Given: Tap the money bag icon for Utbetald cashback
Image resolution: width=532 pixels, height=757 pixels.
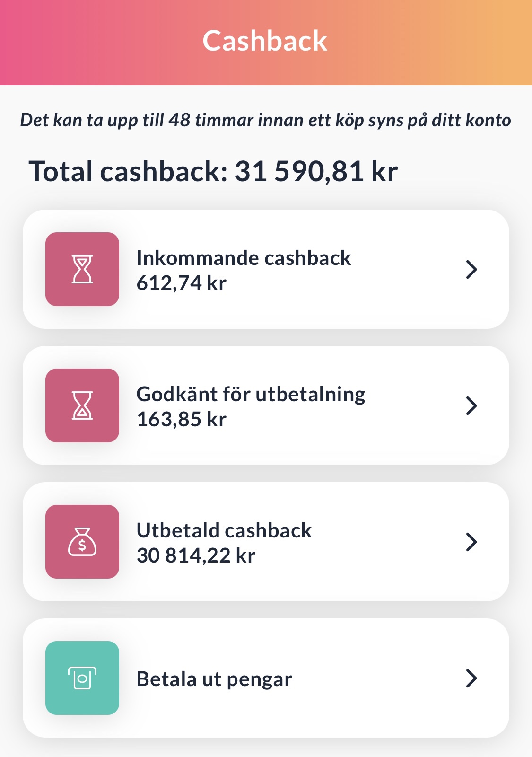Looking at the screenshot, I should [x=82, y=542].
